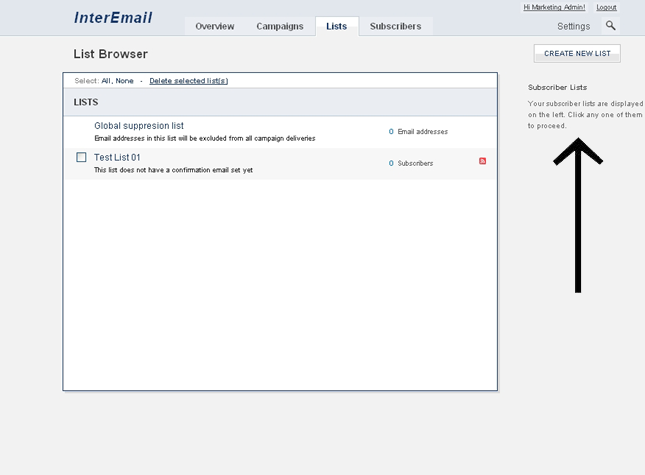Click Delete selected list(s)
This screenshot has width=645, height=475.
[x=188, y=81]
